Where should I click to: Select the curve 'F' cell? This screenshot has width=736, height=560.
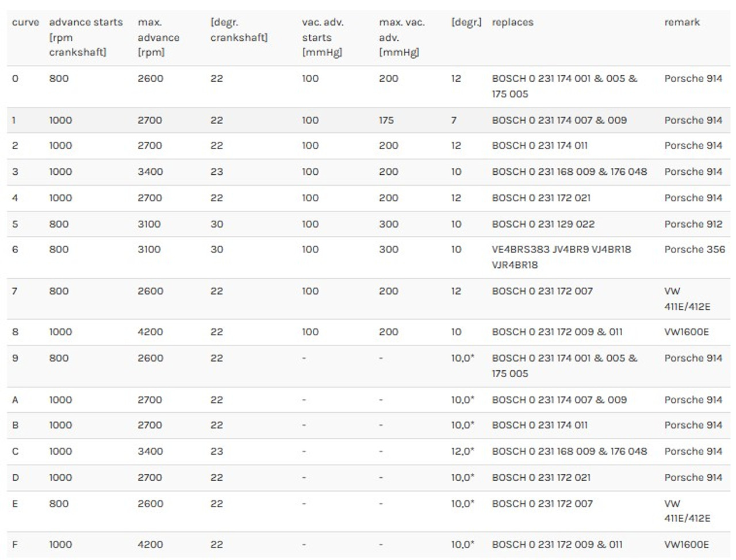click(15, 544)
